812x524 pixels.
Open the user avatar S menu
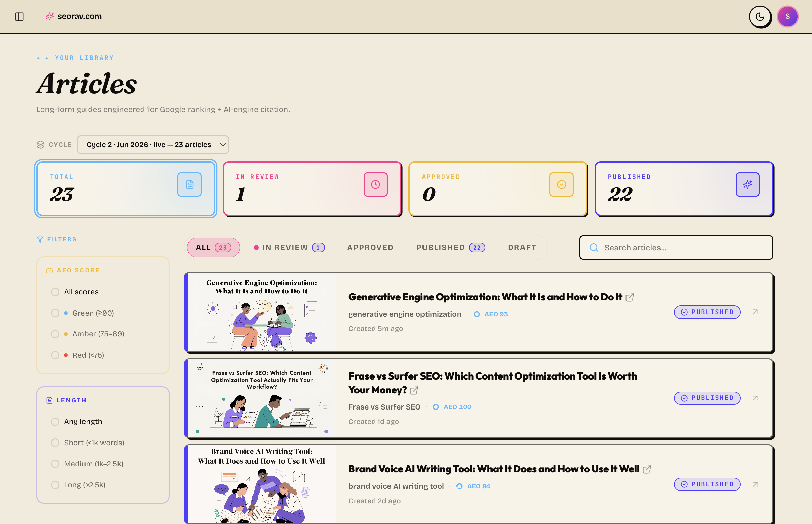(x=787, y=16)
